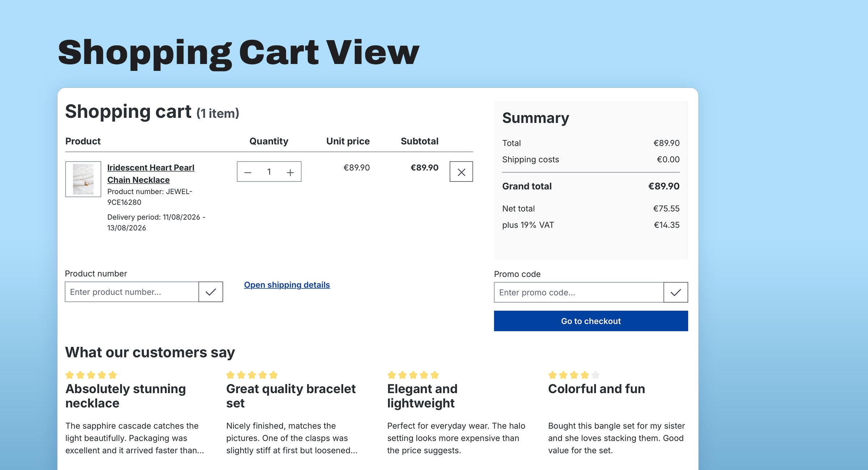Image resolution: width=868 pixels, height=470 pixels.
Task: Click the 'What our customers say' heading
Action: [150, 352]
